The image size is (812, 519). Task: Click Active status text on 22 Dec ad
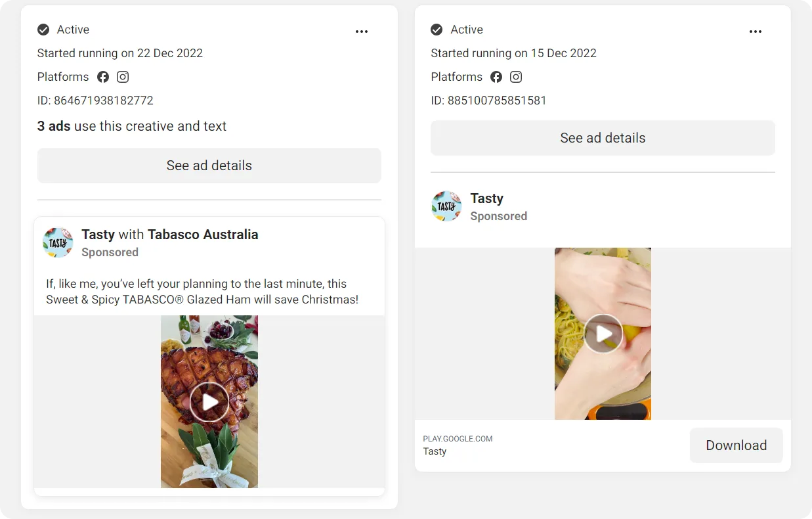pos(73,30)
